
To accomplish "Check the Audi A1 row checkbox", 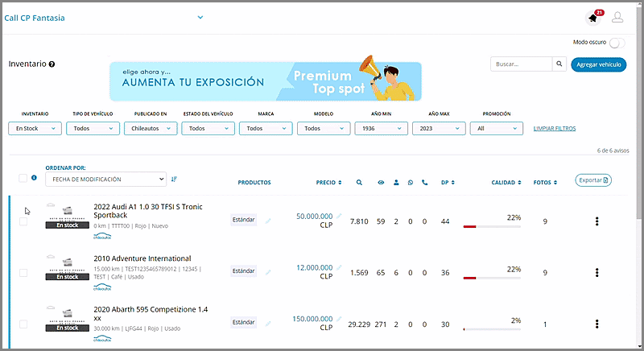I will tap(23, 221).
